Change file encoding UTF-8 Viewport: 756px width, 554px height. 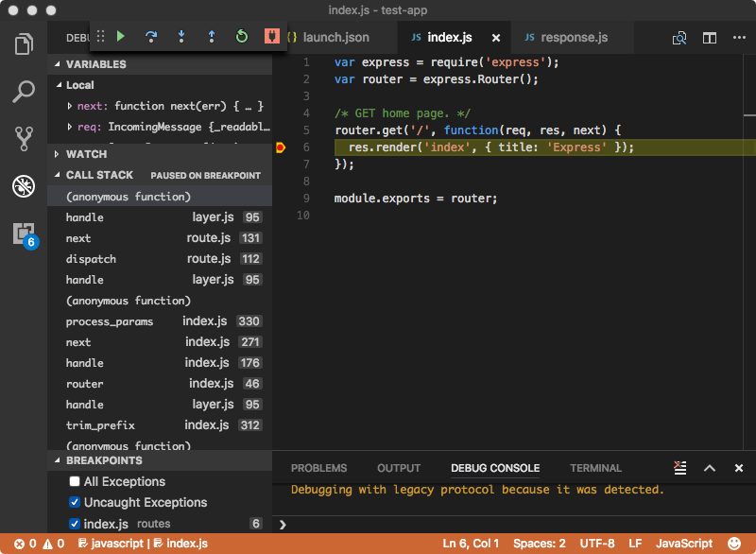[x=597, y=544]
